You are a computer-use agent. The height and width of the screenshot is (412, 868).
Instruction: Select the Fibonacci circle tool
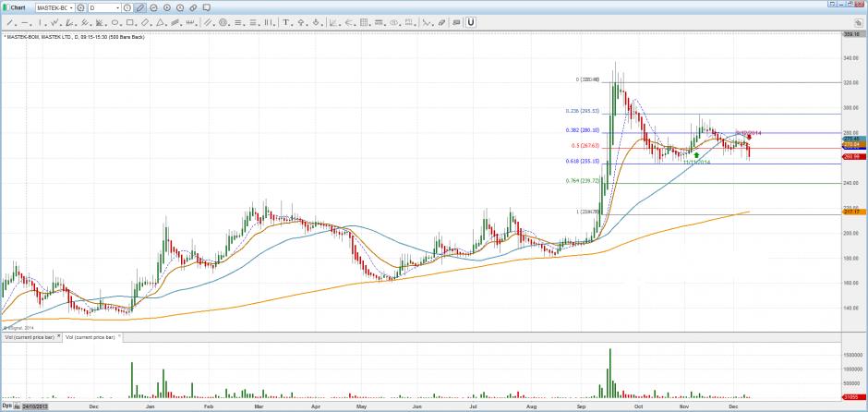(223, 23)
